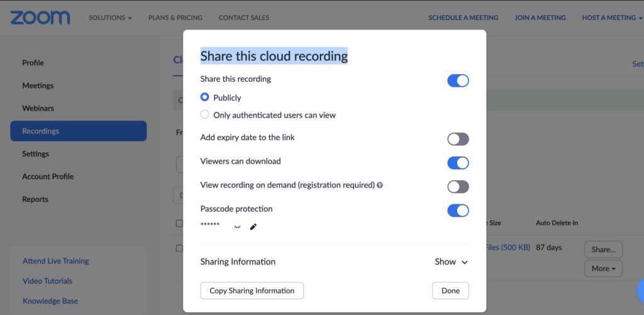
Task: Choose Only authenticated users can view
Action: pyautogui.click(x=205, y=114)
